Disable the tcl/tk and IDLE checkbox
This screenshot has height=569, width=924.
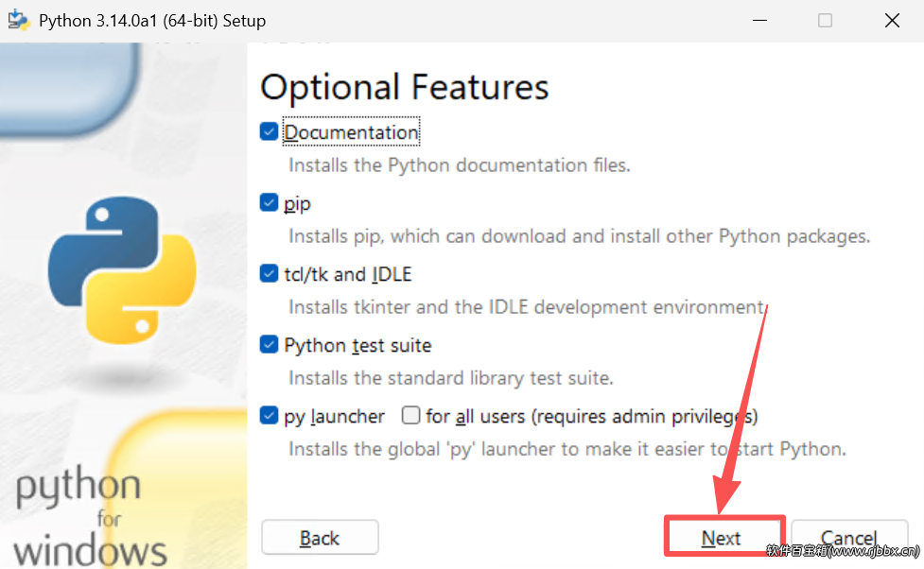click(x=269, y=274)
